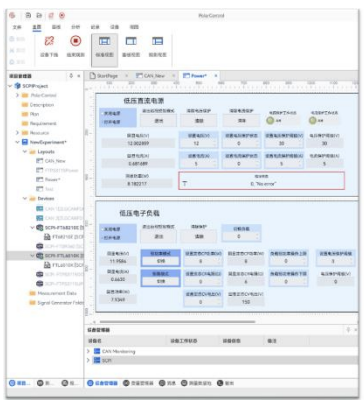Click the FT68210E file icon under its device
This screenshot has width=364, height=408.
(47, 237)
